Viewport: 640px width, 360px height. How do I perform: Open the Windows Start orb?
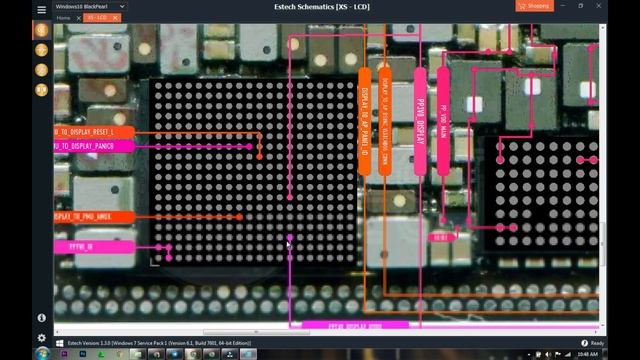(42, 353)
